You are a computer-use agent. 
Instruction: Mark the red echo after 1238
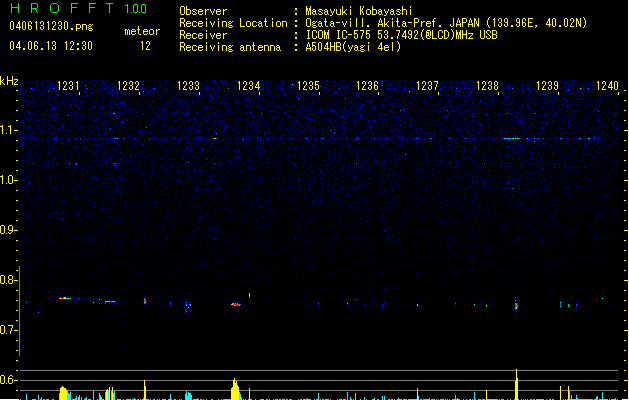[516, 306]
